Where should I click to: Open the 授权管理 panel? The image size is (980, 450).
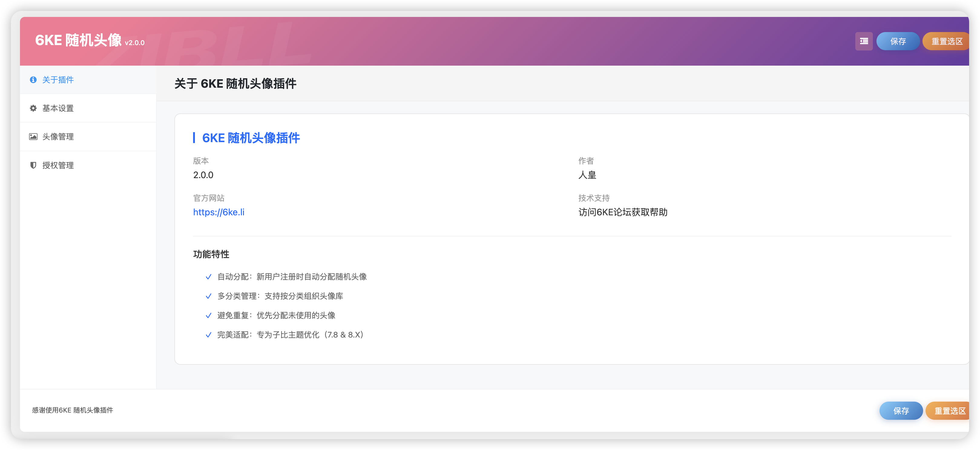[58, 165]
